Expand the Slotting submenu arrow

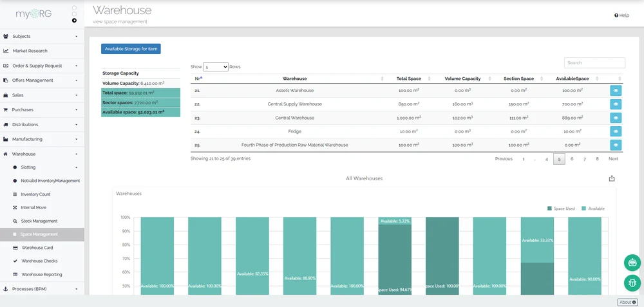[77, 167]
